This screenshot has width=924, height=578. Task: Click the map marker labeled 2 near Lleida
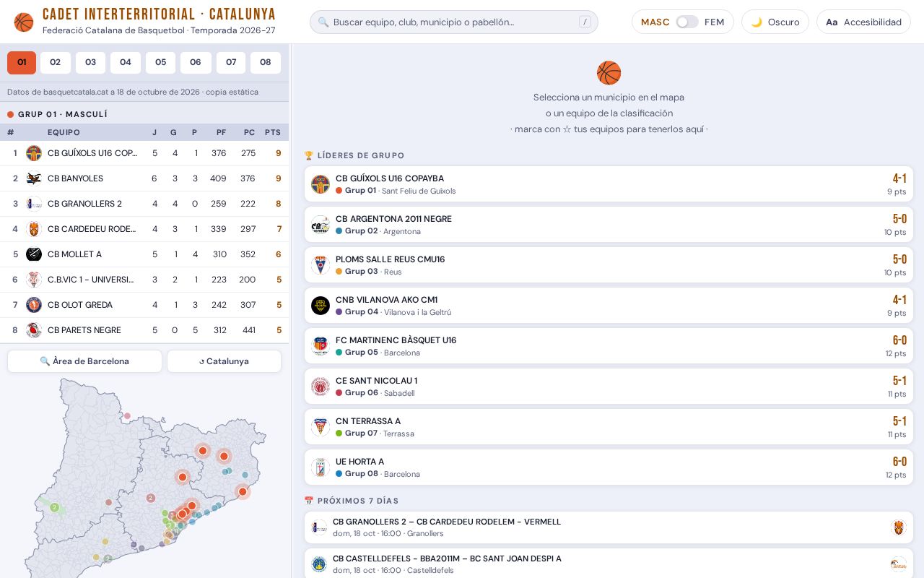point(54,508)
